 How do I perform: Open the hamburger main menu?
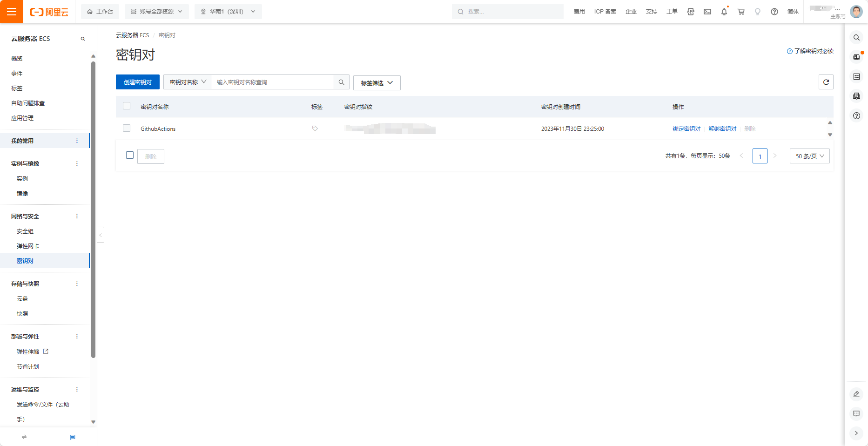coord(12,12)
